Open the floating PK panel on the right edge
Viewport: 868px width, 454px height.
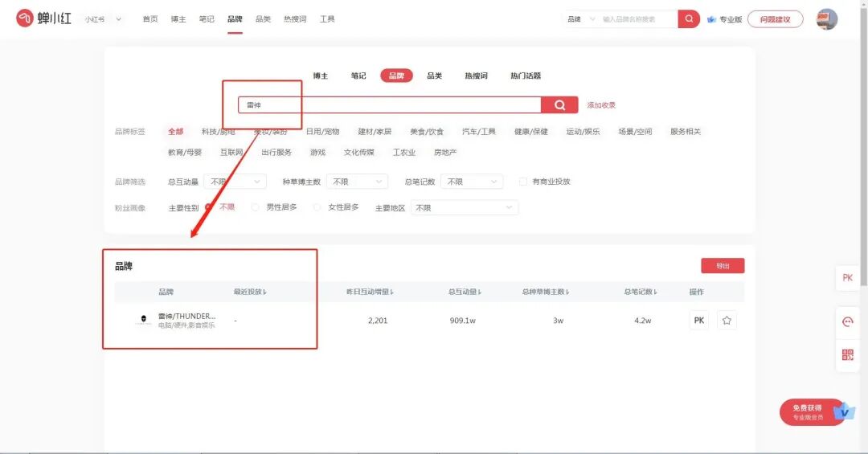tap(848, 277)
